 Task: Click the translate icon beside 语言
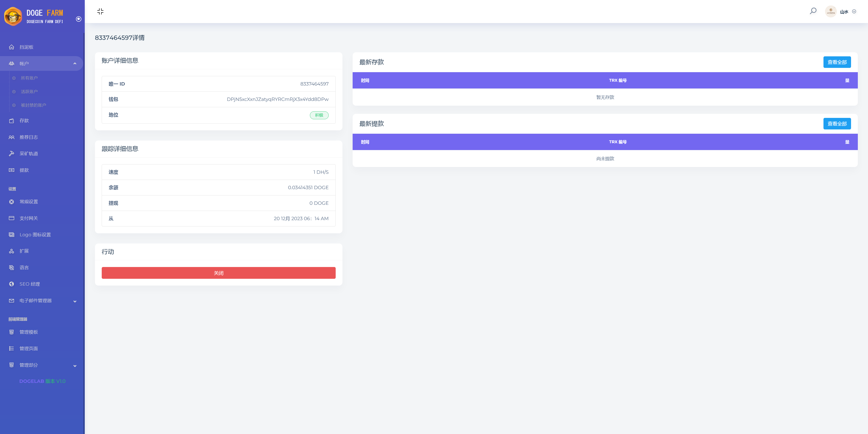[x=12, y=268]
